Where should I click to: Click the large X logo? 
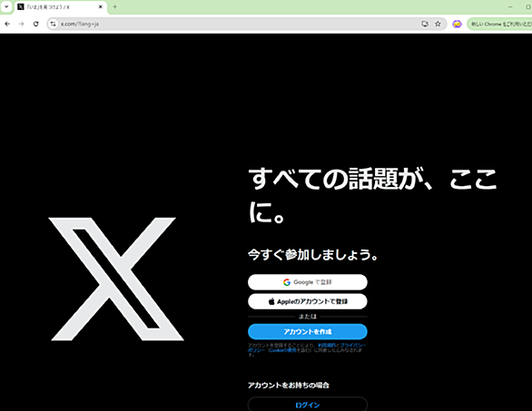point(116,279)
